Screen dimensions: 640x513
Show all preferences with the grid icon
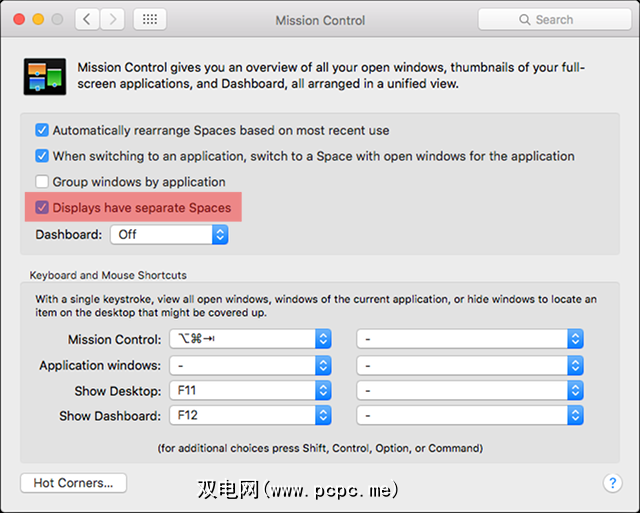(x=150, y=19)
